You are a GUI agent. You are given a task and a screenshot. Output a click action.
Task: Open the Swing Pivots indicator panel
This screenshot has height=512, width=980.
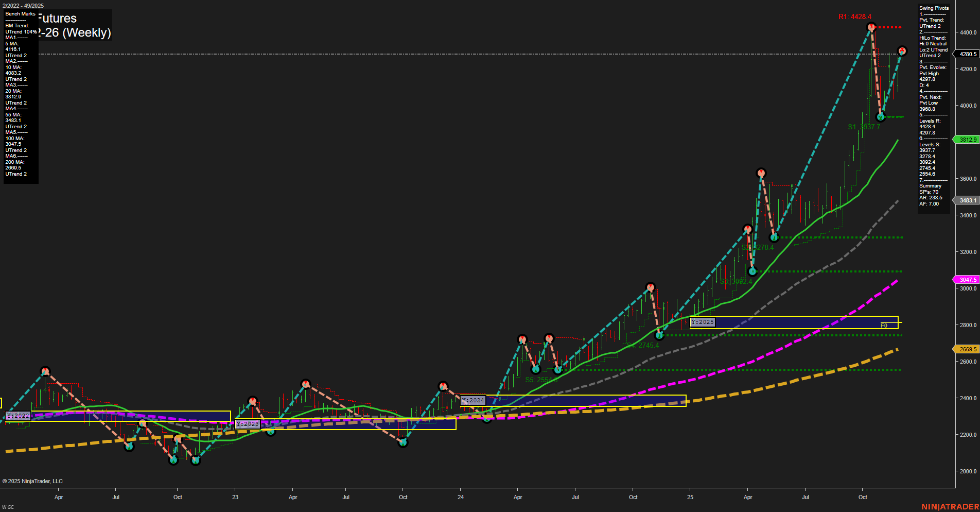coord(933,8)
